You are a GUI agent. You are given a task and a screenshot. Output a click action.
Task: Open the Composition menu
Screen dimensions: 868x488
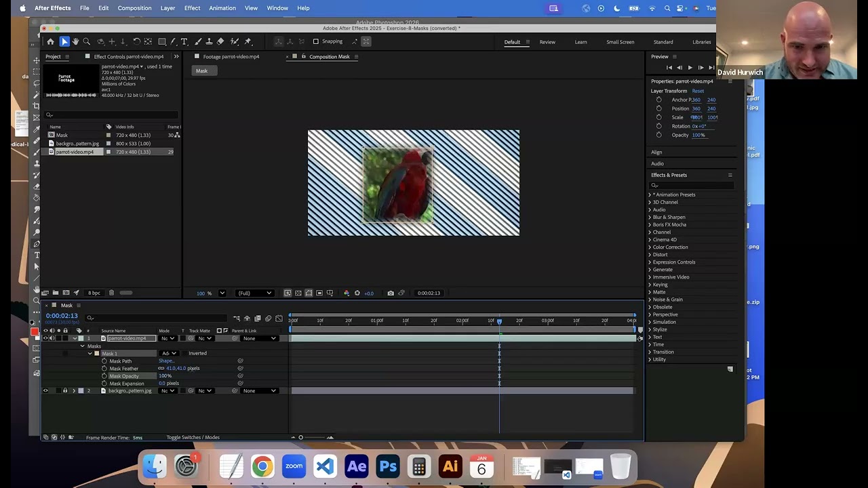134,8
